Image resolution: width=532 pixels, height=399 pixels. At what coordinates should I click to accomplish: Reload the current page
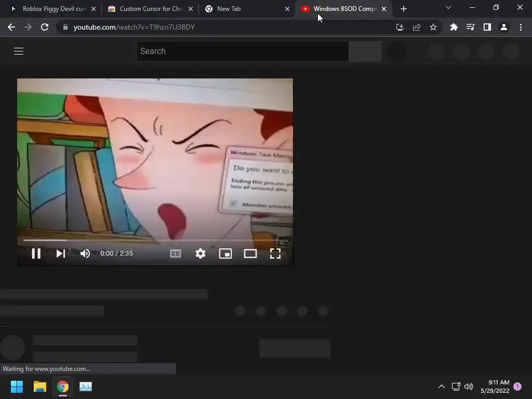point(45,27)
